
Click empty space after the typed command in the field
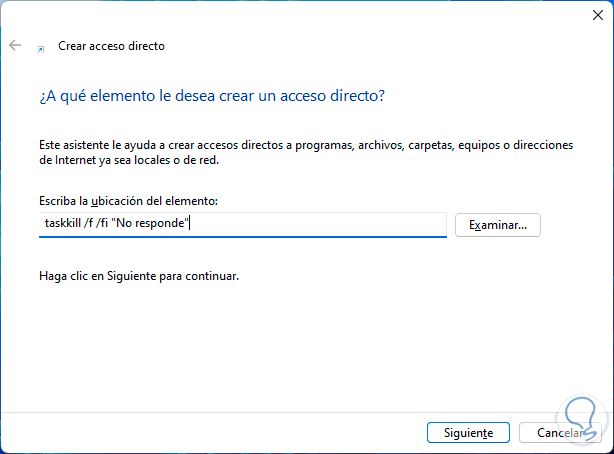[320, 224]
